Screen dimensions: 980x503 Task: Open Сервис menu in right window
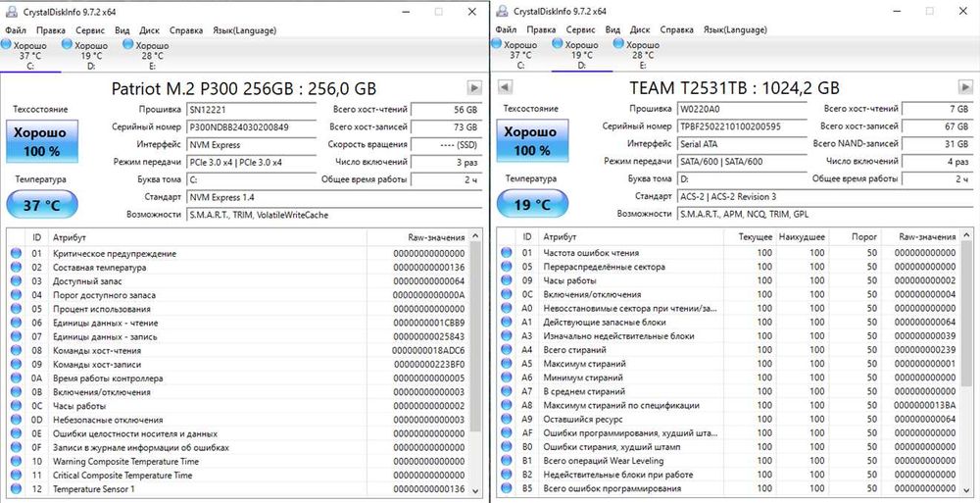pos(580,29)
